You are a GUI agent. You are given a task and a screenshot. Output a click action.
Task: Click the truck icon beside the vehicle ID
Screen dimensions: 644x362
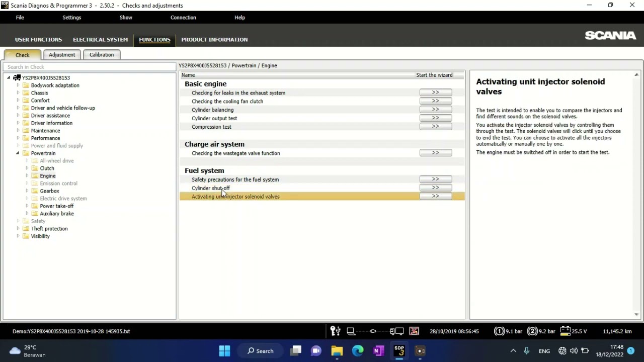click(x=17, y=78)
